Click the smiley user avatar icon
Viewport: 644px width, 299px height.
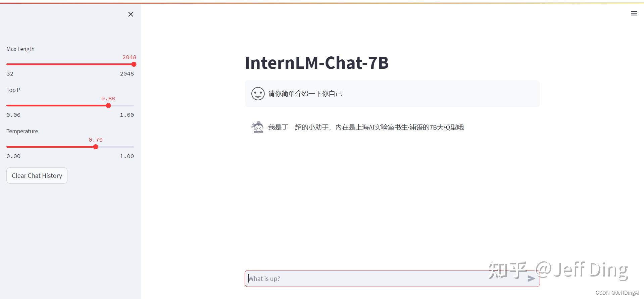point(257,94)
